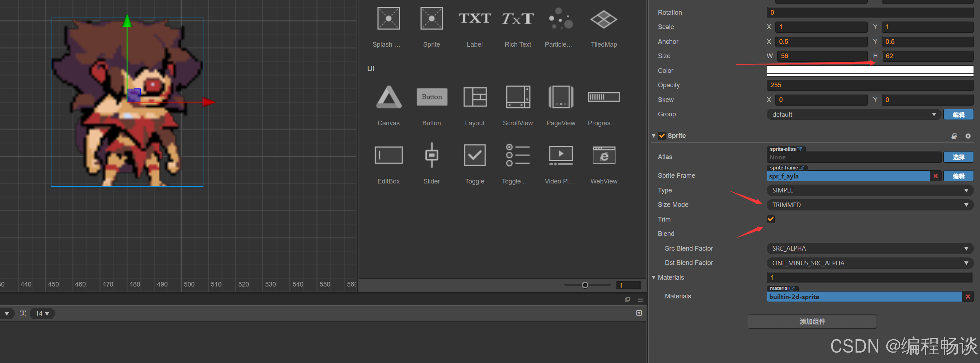Open the console font size 14 dropdown

click(x=42, y=313)
